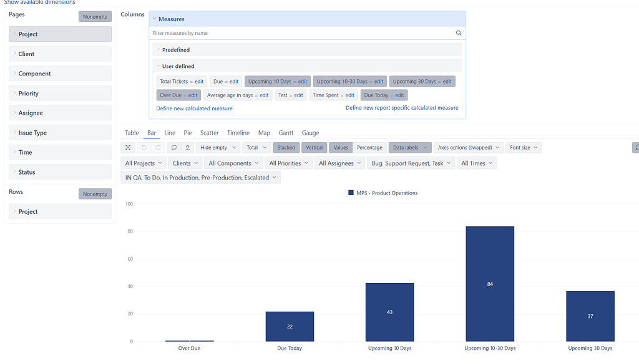Open the report comments bubble

175,147
